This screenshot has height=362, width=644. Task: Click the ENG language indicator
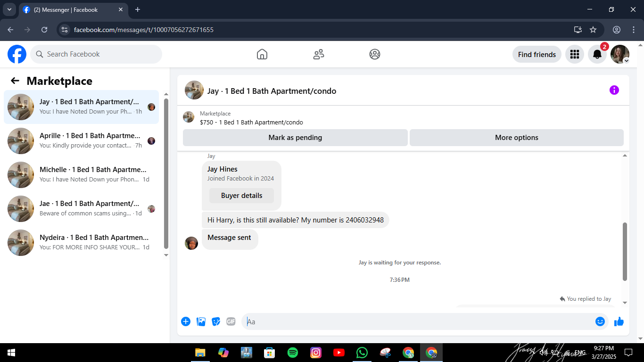(x=580, y=353)
